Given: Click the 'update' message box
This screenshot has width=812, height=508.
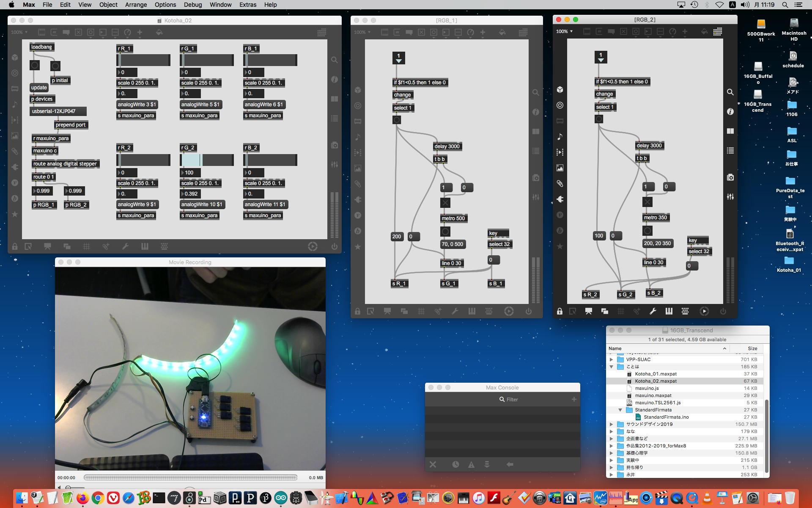Looking at the screenshot, I should (x=39, y=88).
